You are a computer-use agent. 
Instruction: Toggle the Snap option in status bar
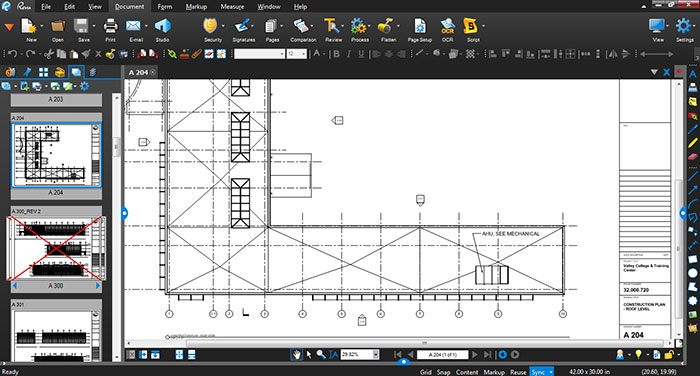point(443,372)
